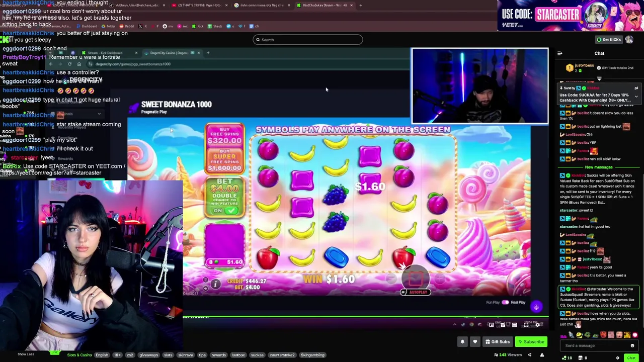Click the YEET Starcaster banner ad

[571, 16]
